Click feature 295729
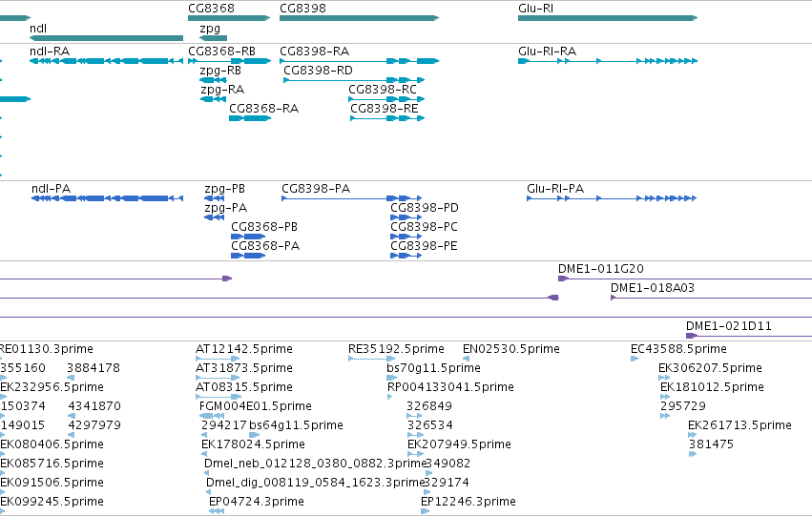The height and width of the screenshot is (516, 812). (x=683, y=407)
